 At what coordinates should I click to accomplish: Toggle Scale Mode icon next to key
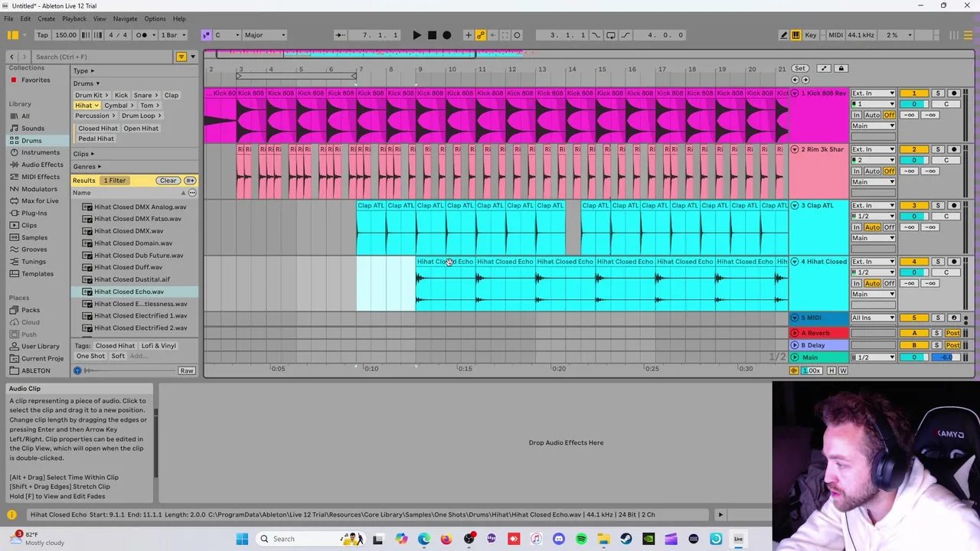tap(206, 35)
